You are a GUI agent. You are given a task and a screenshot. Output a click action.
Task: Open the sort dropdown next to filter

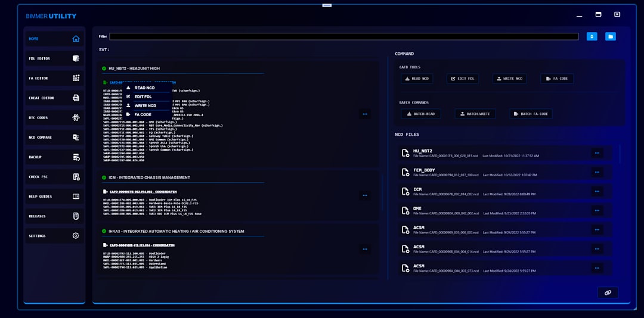click(592, 36)
